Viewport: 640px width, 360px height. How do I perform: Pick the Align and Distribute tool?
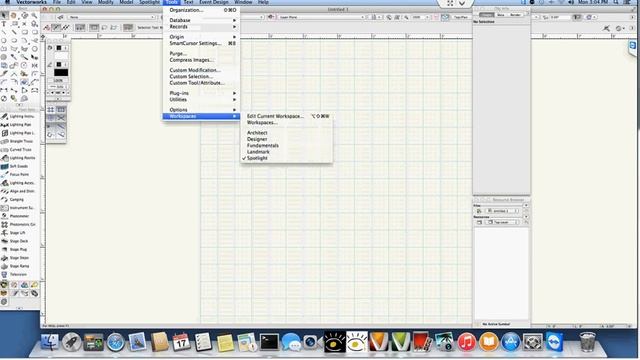[18, 191]
